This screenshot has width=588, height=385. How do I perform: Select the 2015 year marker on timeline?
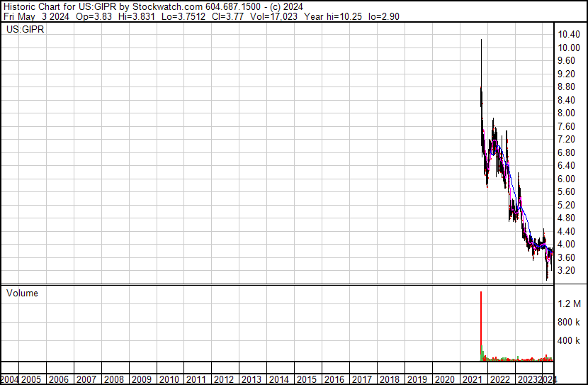click(x=306, y=379)
